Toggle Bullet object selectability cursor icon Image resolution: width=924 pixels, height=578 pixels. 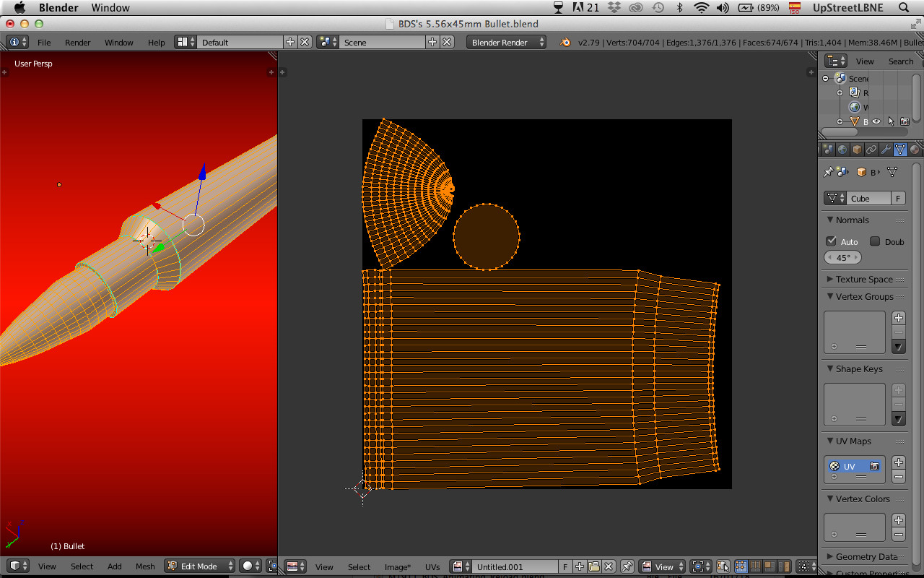pyautogui.click(x=891, y=121)
